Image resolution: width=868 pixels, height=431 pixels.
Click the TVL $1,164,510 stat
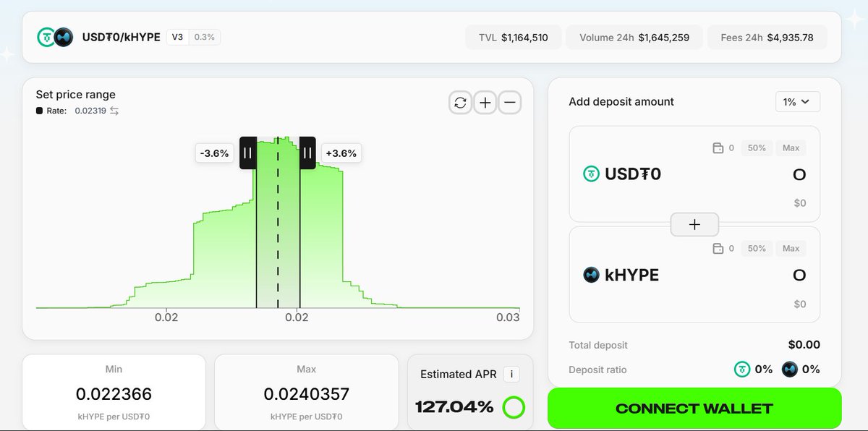click(514, 38)
